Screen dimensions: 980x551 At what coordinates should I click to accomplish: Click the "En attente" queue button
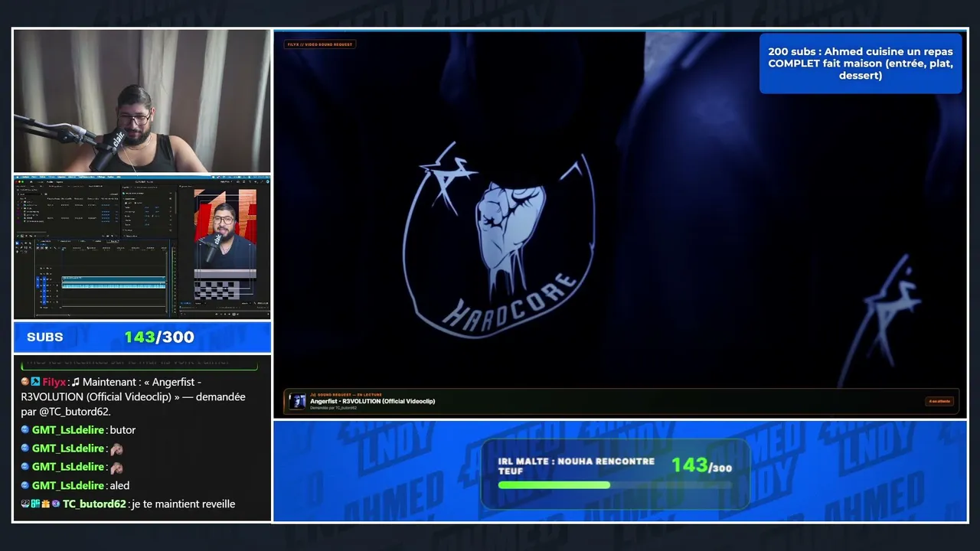tap(939, 401)
